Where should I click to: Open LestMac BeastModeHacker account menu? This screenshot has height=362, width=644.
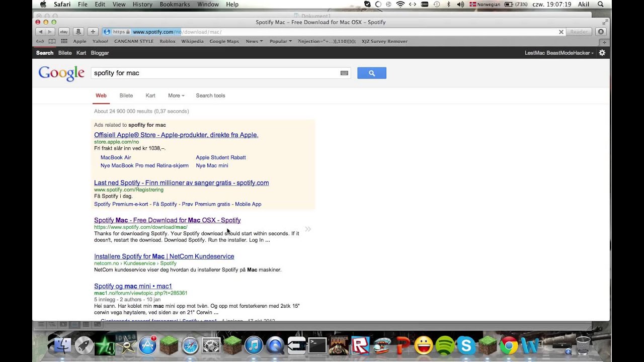pos(559,53)
